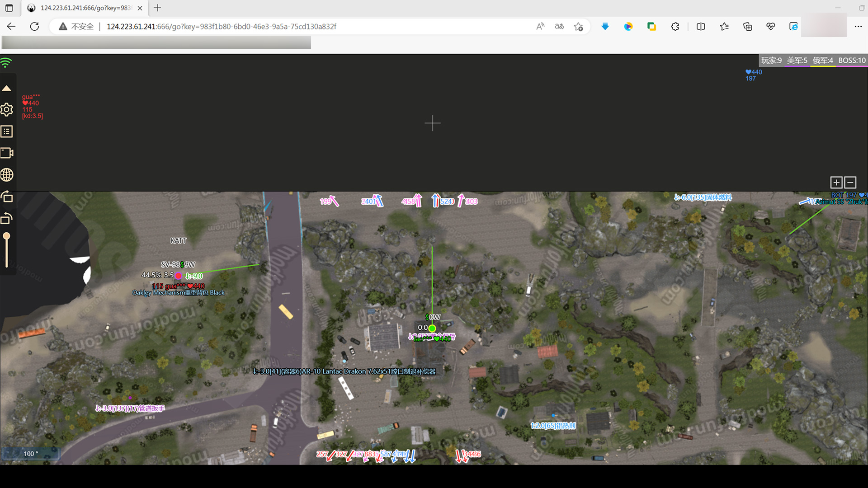Image resolution: width=868 pixels, height=488 pixels.
Task: Open a new browser tab
Action: point(157,8)
